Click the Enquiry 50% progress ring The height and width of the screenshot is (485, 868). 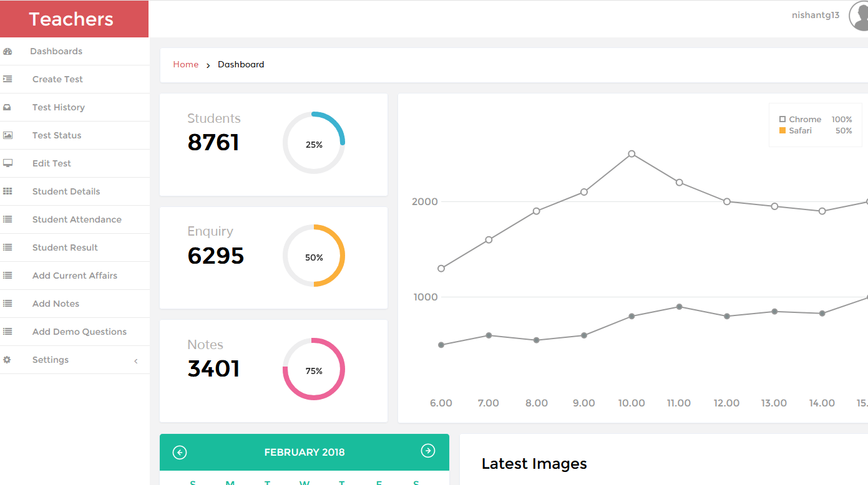click(x=314, y=256)
